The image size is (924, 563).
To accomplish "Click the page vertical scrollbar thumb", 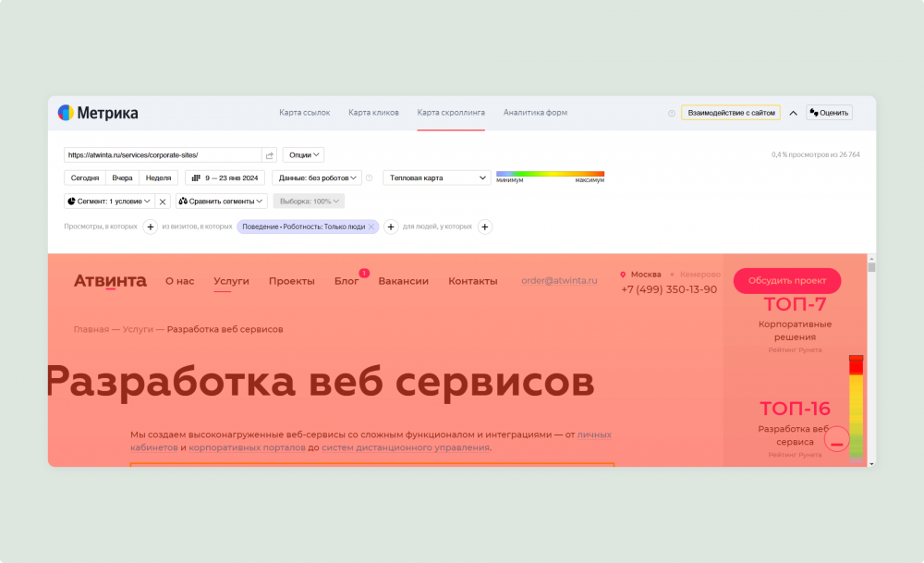I will pyautogui.click(x=871, y=268).
